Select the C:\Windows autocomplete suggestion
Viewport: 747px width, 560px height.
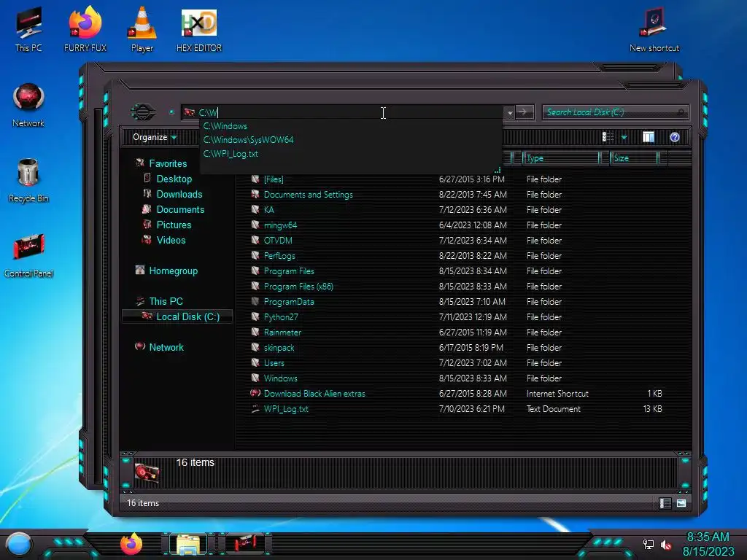point(225,126)
